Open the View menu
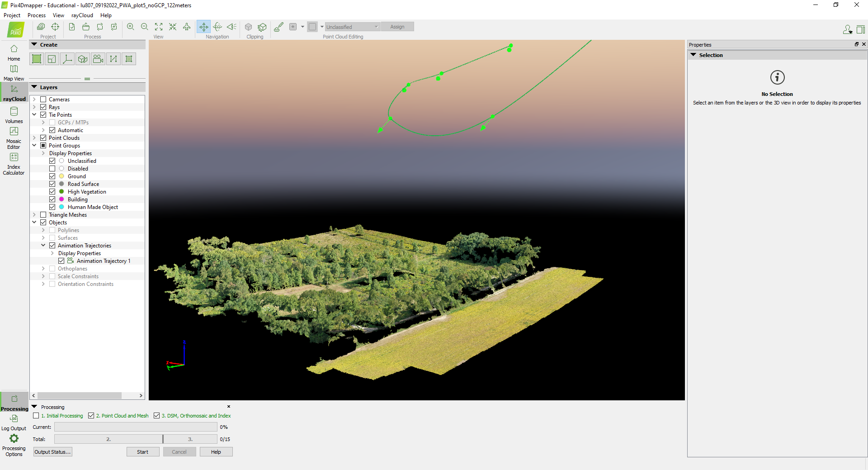The height and width of the screenshot is (470, 868). 58,15
